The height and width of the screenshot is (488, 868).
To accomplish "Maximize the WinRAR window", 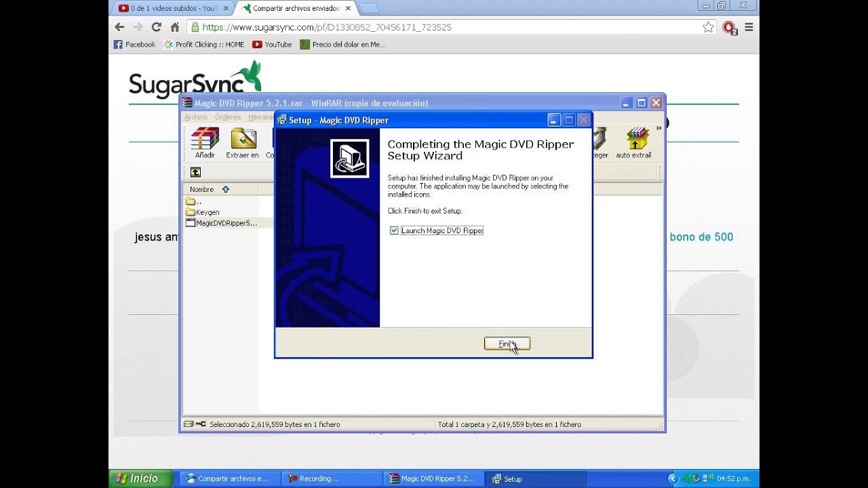I will (641, 103).
